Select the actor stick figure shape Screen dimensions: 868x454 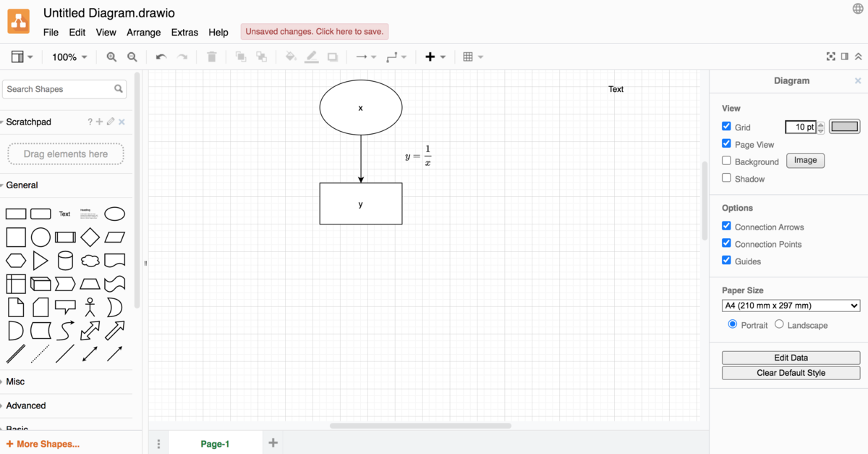[x=90, y=307]
